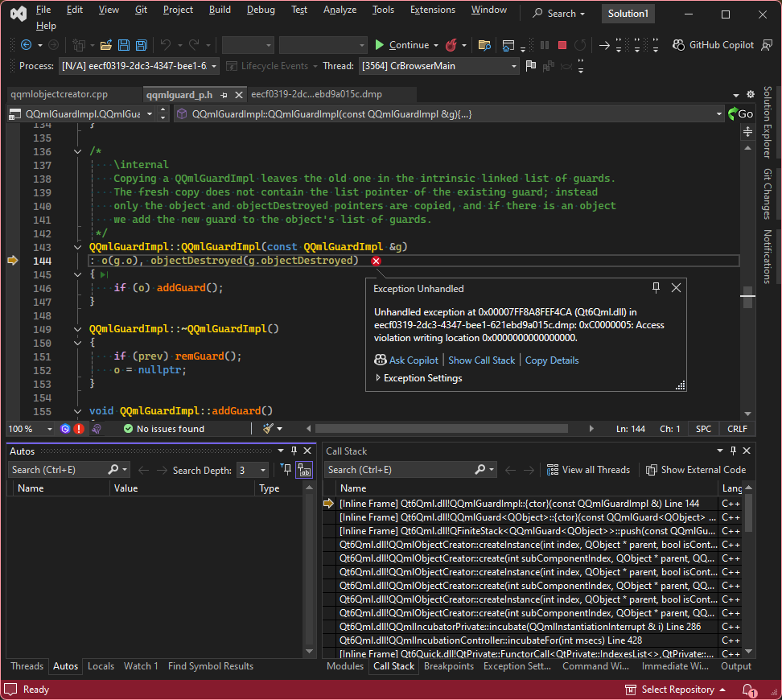This screenshot has height=700, width=782.
Task: Click the code cleanup broom icon
Action: [x=269, y=429]
